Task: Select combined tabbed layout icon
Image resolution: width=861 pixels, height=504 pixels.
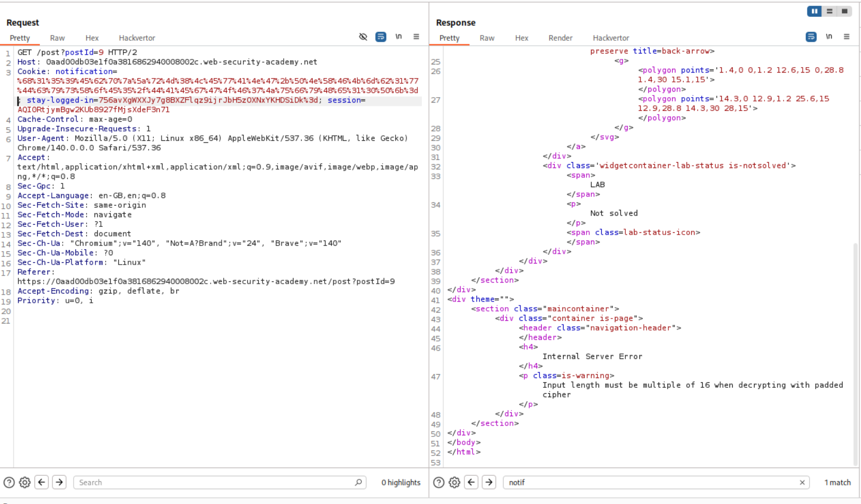Action: point(845,11)
